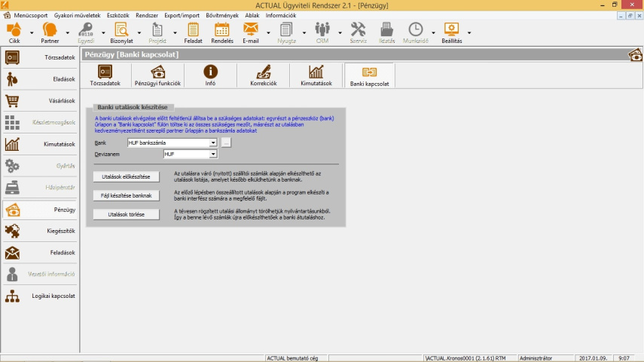Open the Gyakori műveletek menu

point(78,15)
